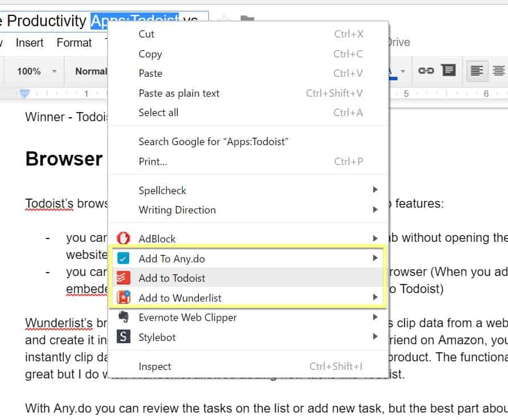
Task: Select Add to Wunderlist entry
Action: pos(248,298)
